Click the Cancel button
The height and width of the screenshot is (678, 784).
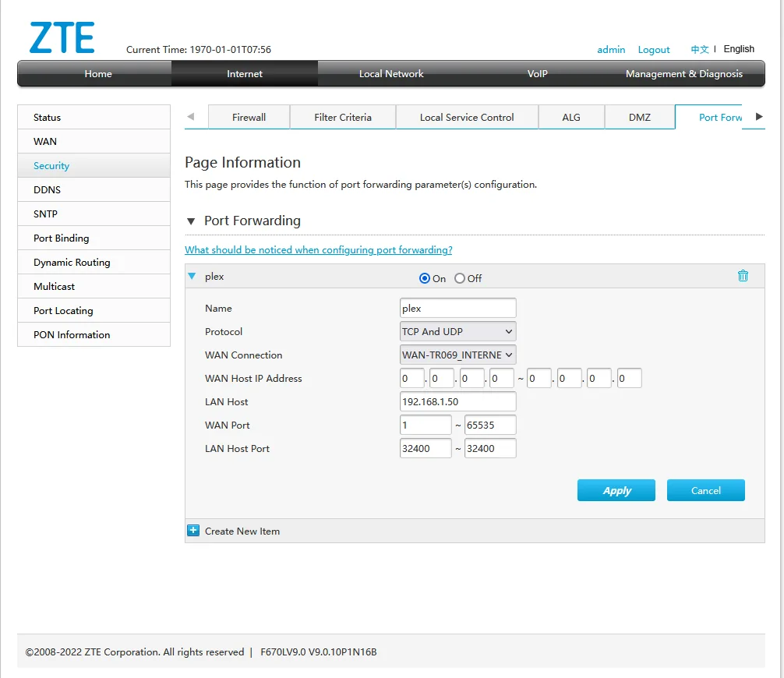coord(705,490)
